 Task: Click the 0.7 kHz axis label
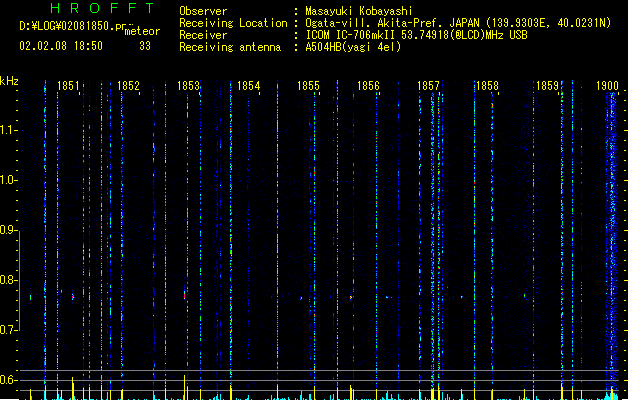pos(8,330)
